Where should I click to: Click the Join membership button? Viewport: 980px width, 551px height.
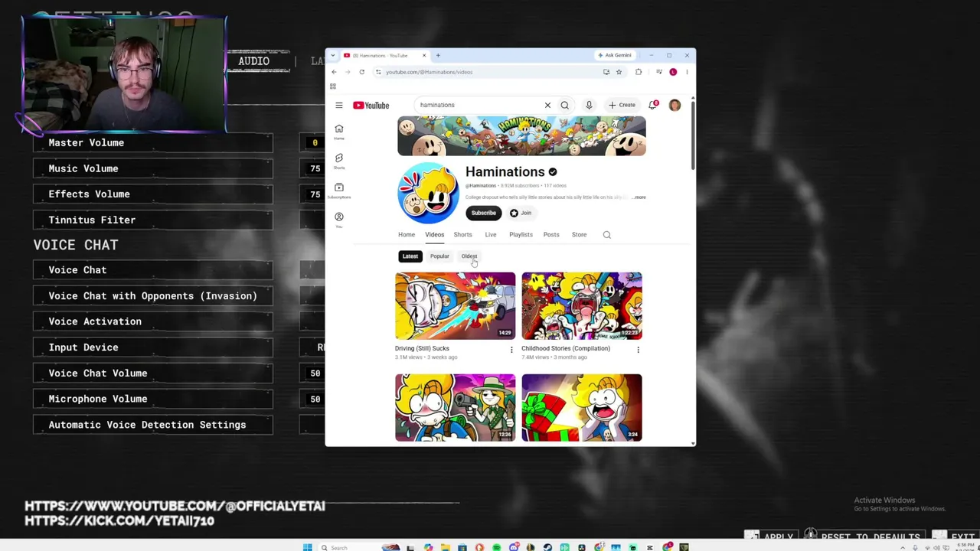pyautogui.click(x=521, y=213)
